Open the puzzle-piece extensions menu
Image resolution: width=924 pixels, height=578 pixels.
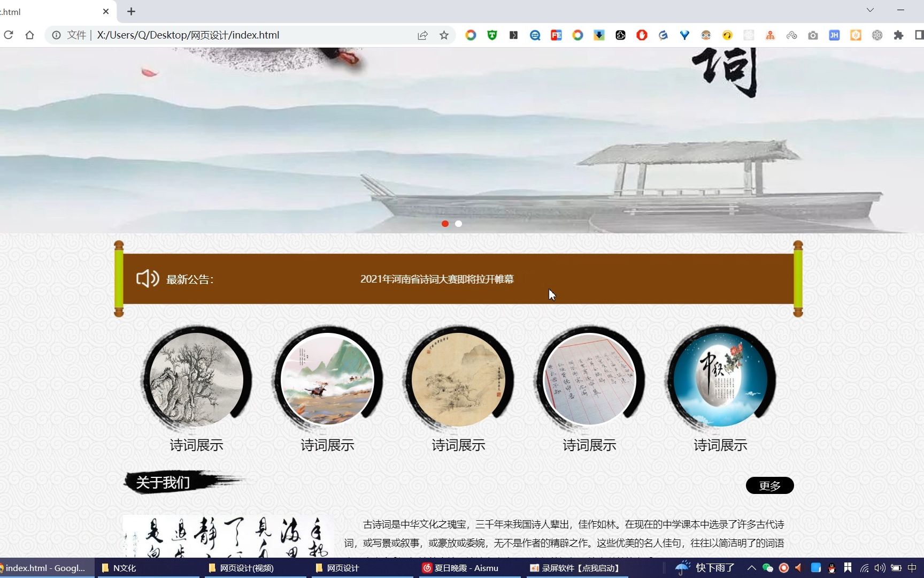click(x=898, y=35)
